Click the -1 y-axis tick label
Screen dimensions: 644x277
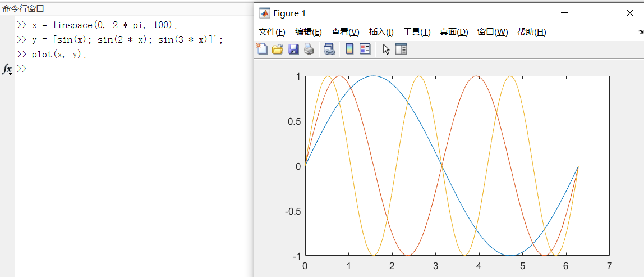pos(296,256)
